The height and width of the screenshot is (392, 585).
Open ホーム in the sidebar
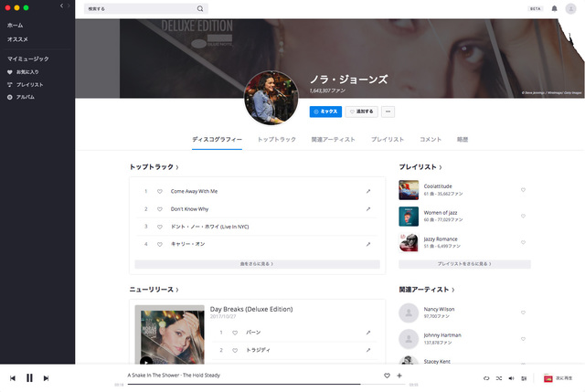[x=16, y=26]
